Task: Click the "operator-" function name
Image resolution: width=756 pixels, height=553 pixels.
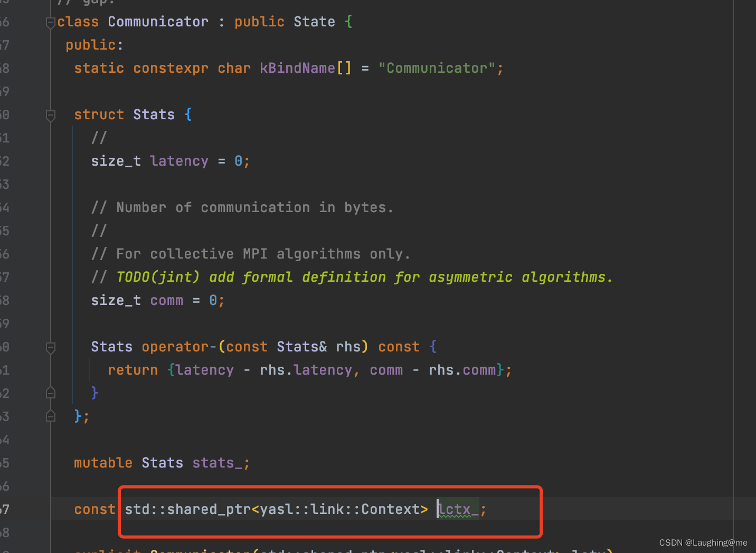Action: coord(179,347)
